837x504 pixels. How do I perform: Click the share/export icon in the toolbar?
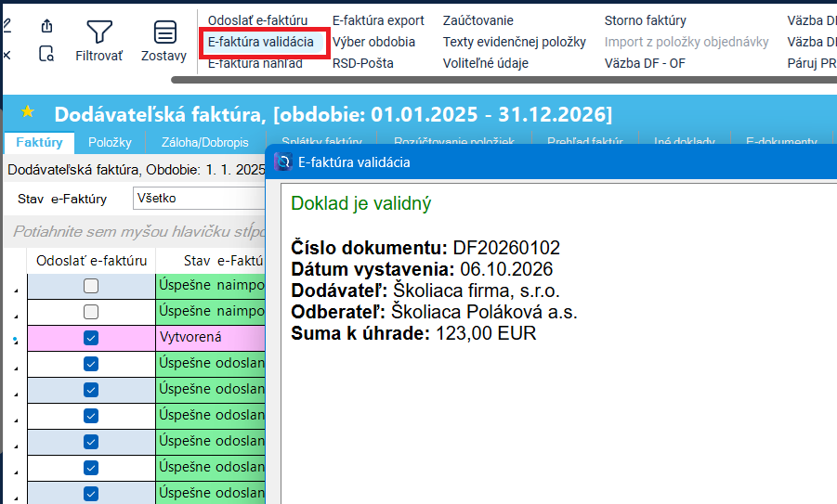coord(47,26)
